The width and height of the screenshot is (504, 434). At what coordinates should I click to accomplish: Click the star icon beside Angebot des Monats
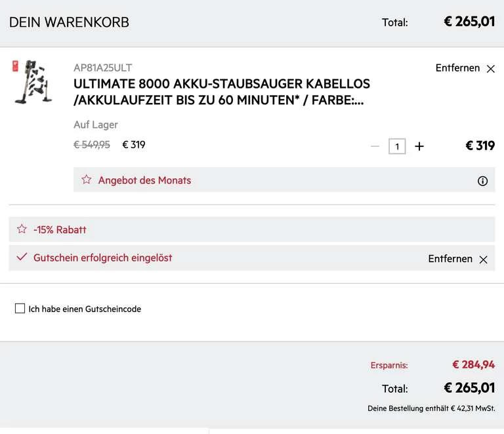pos(86,180)
